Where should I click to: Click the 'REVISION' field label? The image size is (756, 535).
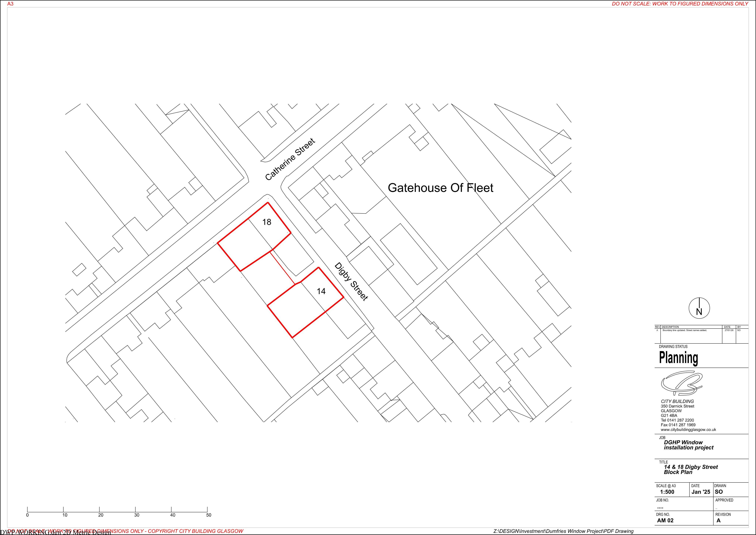click(x=723, y=515)
